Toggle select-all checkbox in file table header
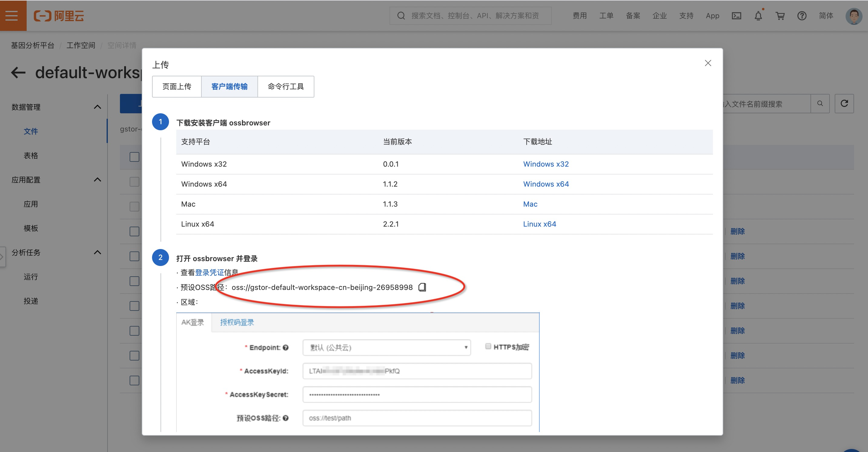This screenshot has width=868, height=452. (134, 157)
